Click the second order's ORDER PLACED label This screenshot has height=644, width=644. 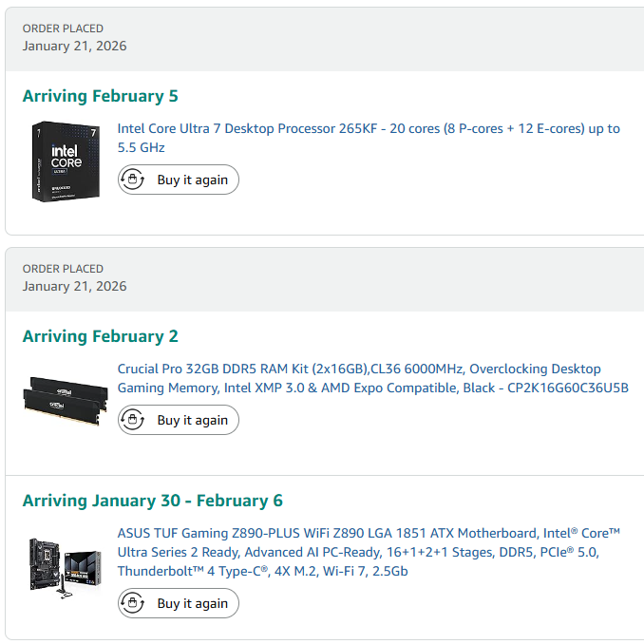click(x=63, y=269)
